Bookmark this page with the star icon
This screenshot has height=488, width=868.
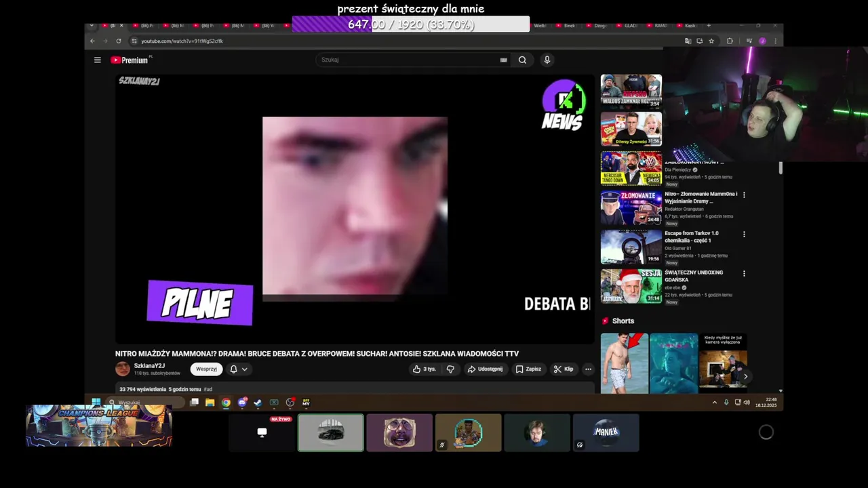(711, 41)
